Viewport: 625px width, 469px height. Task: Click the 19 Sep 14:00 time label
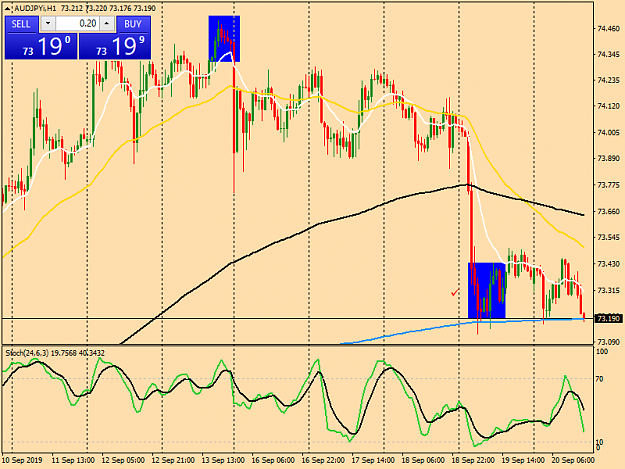pos(523,460)
